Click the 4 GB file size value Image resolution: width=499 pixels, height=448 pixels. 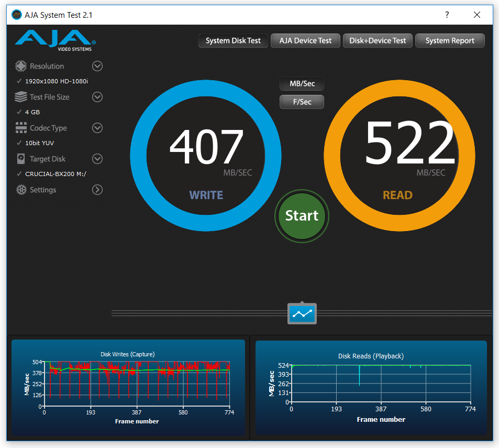(32, 112)
